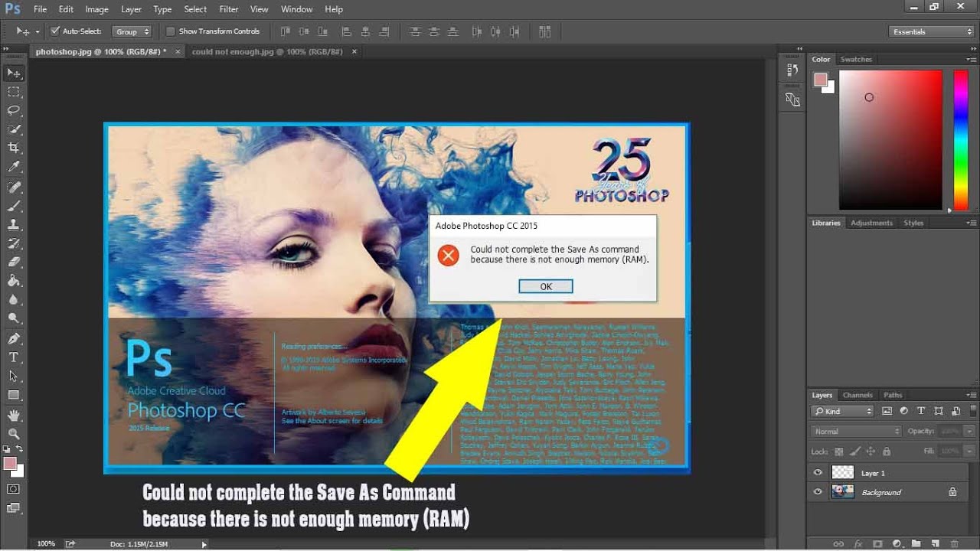Select the Lasso tool

pos(14,110)
